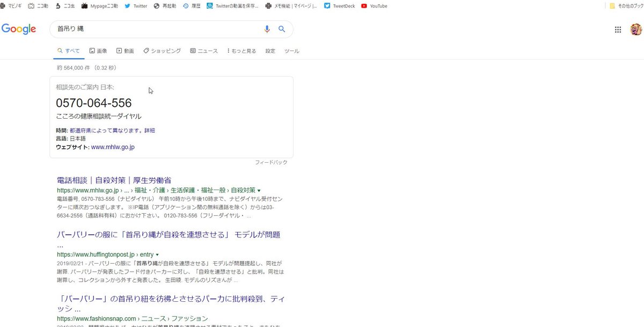The height and width of the screenshot is (327, 644).
Task: Open the Google apps grid
Action: [x=618, y=30]
